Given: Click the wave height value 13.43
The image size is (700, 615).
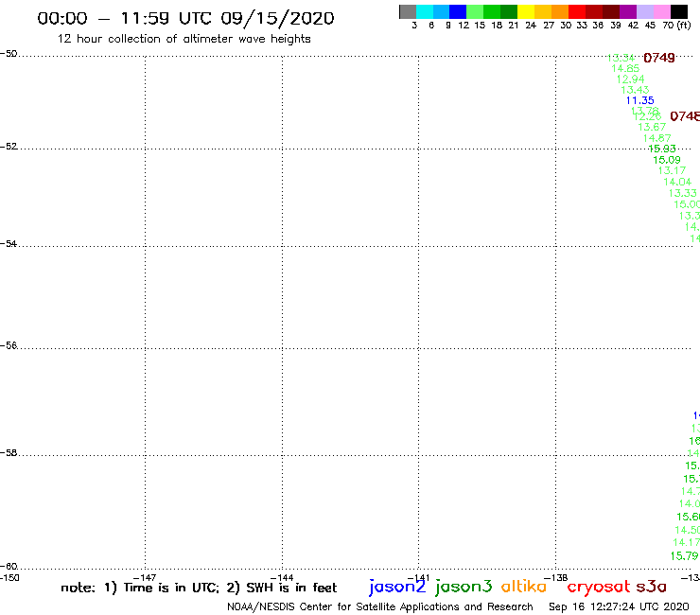Looking at the screenshot, I should [635, 90].
